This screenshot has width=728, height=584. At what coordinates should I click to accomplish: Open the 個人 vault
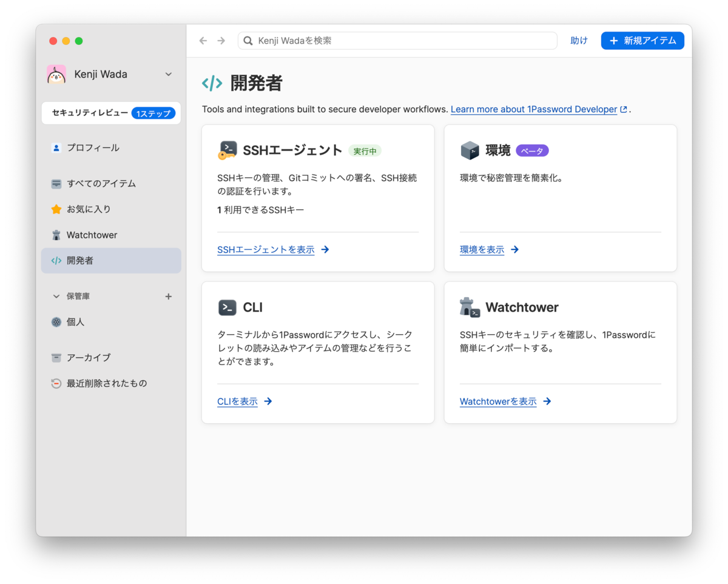111,322
